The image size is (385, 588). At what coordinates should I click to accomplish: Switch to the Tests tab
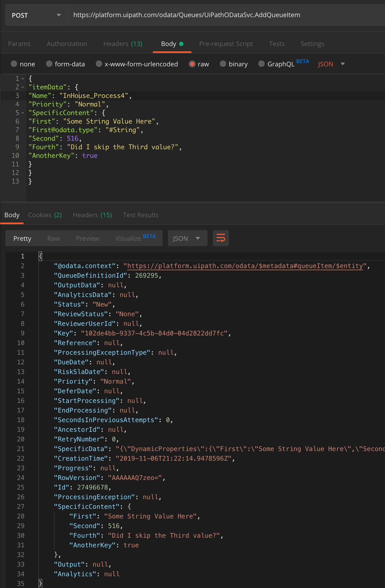pos(276,44)
